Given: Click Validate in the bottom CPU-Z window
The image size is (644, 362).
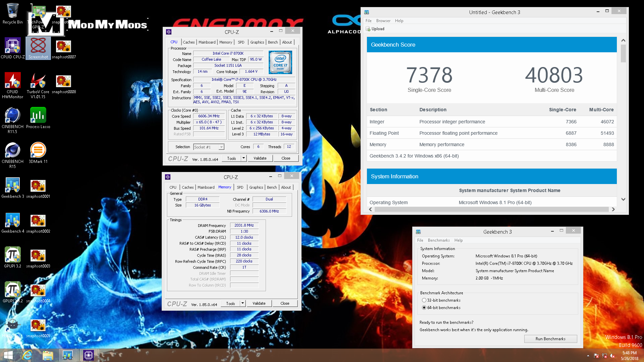Looking at the screenshot, I should pyautogui.click(x=259, y=303).
